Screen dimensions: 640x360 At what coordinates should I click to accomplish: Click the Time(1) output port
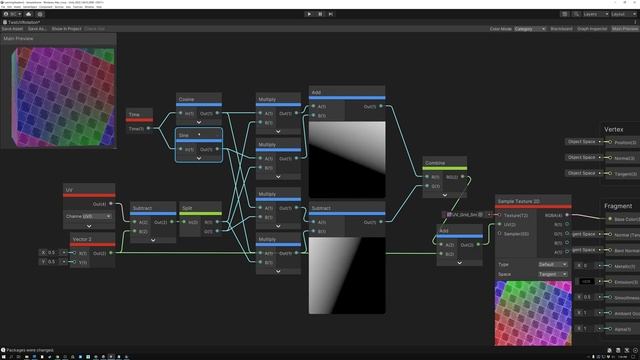pos(149,128)
